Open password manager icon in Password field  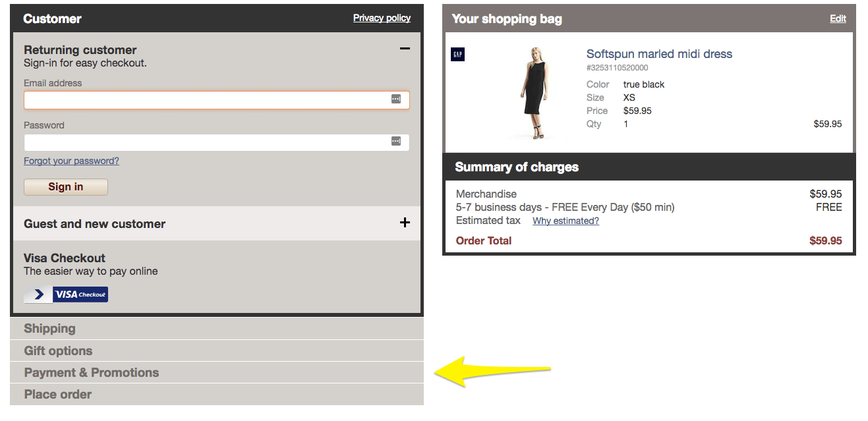[396, 141]
